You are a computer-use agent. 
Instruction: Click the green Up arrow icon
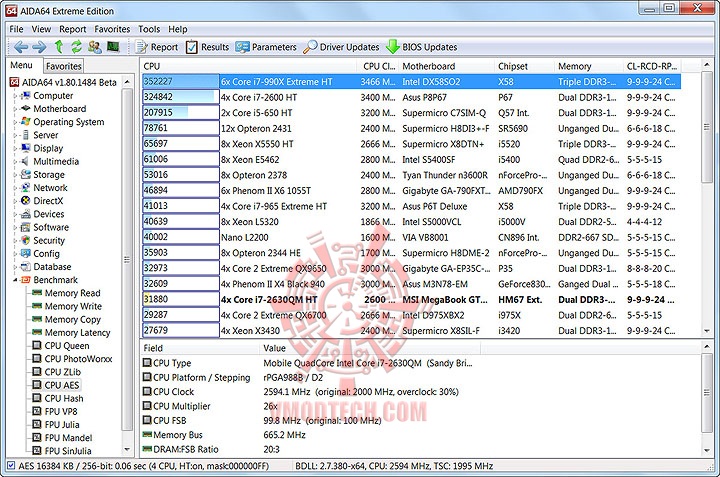pos(59,46)
